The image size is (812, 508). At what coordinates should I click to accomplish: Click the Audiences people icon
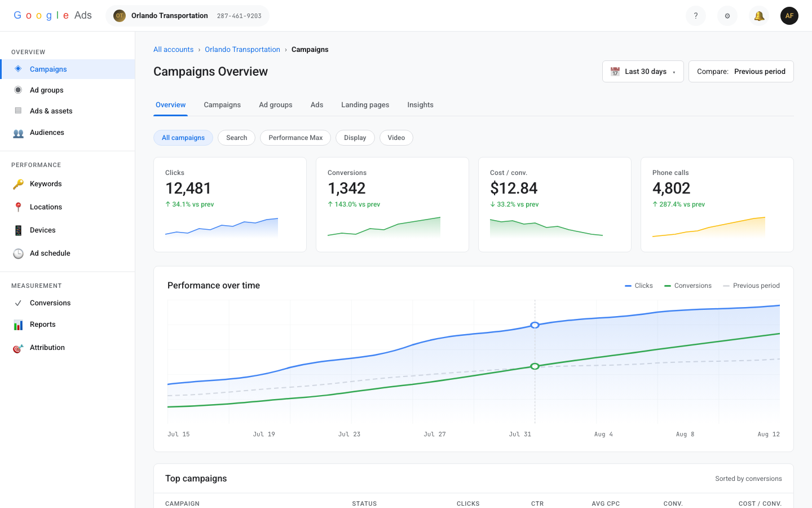click(x=18, y=133)
